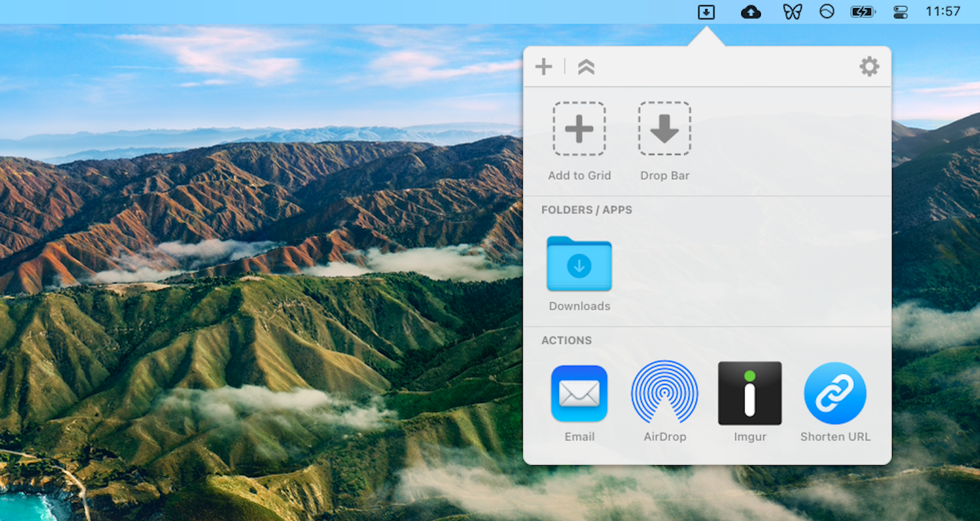Toggle the Dropzone menu bar icon
Screen dimensions: 980x521
706,12
